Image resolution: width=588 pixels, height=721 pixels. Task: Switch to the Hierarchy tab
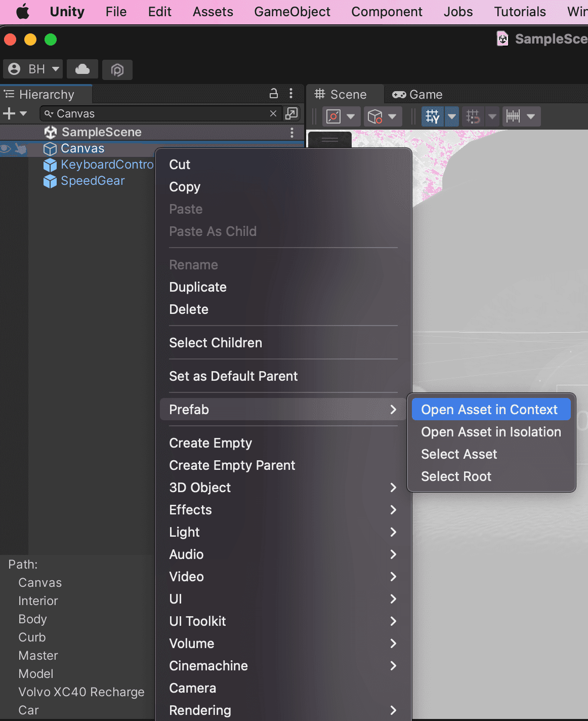tap(46, 94)
